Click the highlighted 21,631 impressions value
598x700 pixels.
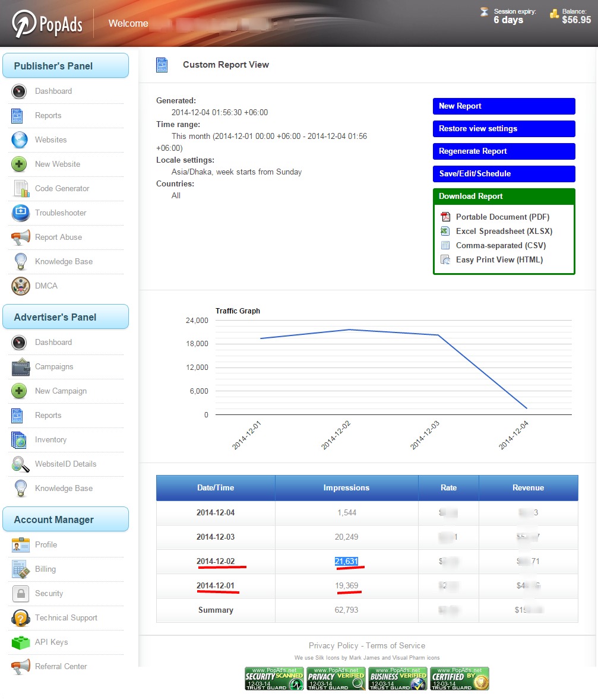pos(347,562)
